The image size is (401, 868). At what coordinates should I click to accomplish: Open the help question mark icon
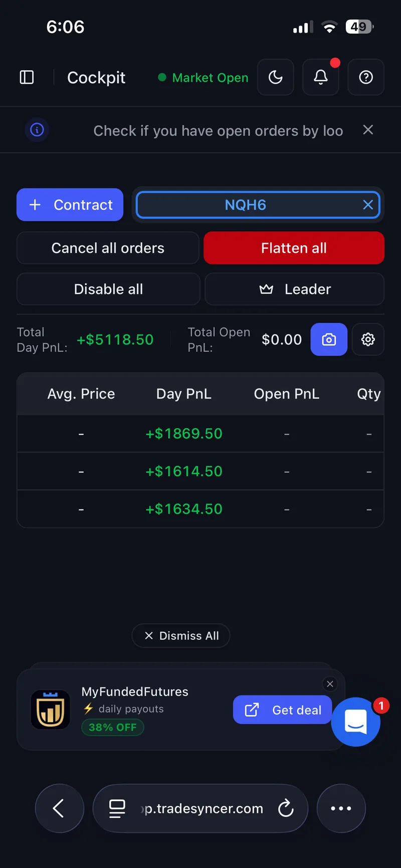366,77
